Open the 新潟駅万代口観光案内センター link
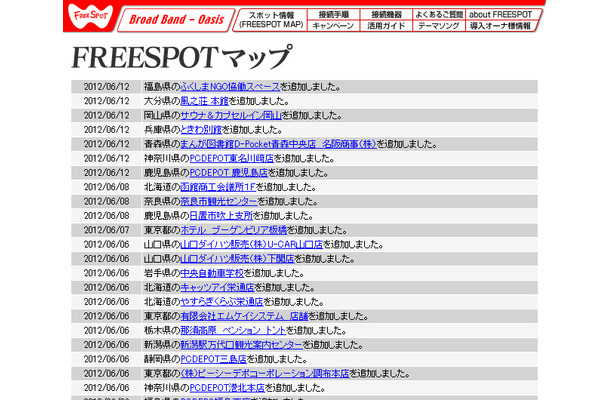The width and height of the screenshot is (610, 400). 241,346
